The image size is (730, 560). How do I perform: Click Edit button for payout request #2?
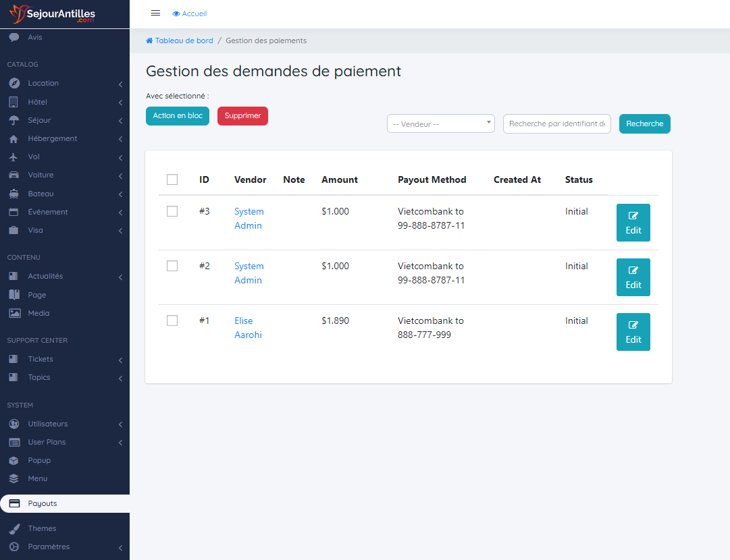pyautogui.click(x=633, y=277)
